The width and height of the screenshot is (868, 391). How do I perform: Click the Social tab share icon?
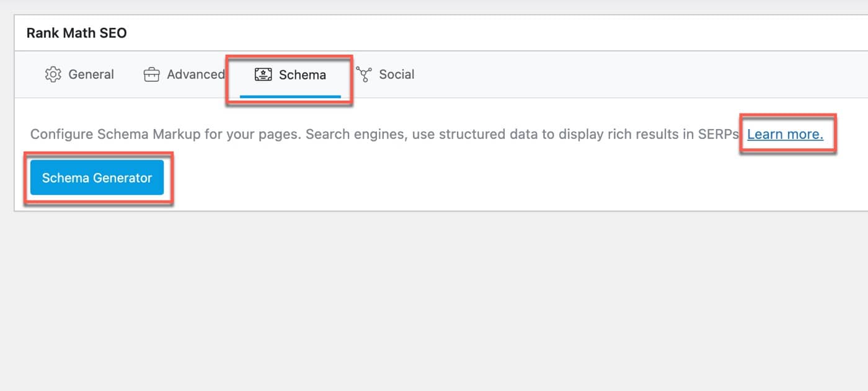[x=364, y=74]
